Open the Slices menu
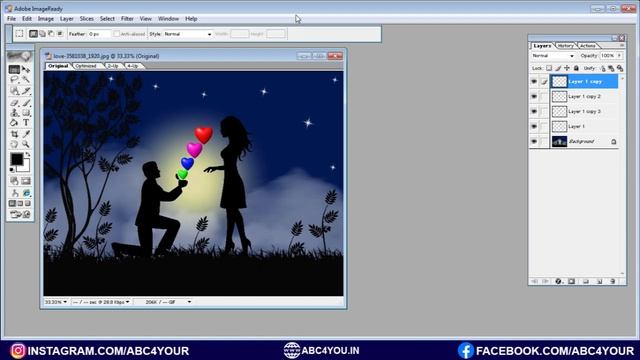Image resolution: width=640 pixels, height=360 pixels. pyautogui.click(x=87, y=19)
